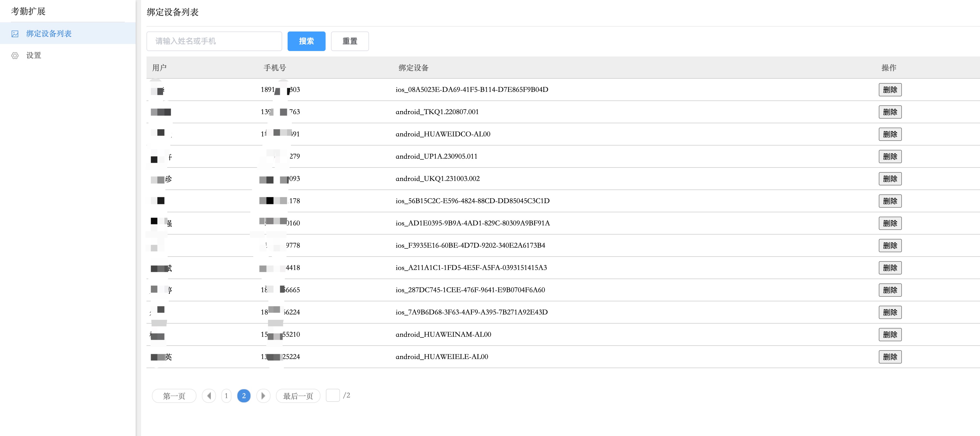Click the blue 搜索 button

click(306, 41)
